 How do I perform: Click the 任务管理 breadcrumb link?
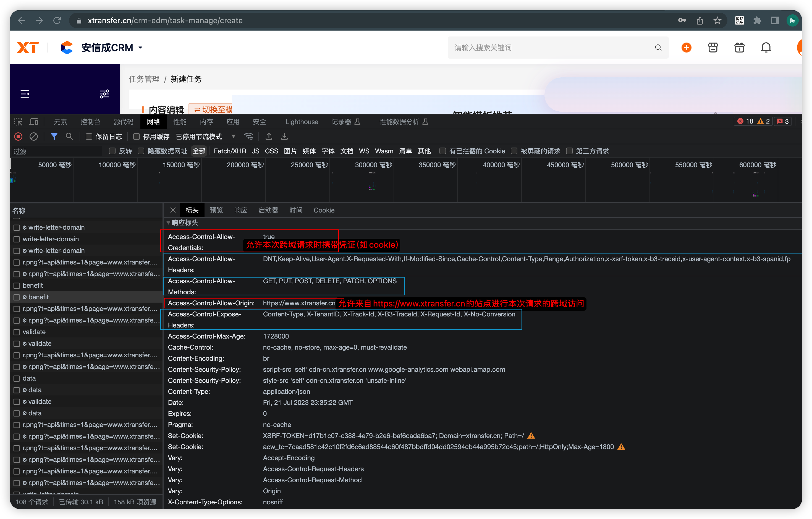click(x=144, y=79)
